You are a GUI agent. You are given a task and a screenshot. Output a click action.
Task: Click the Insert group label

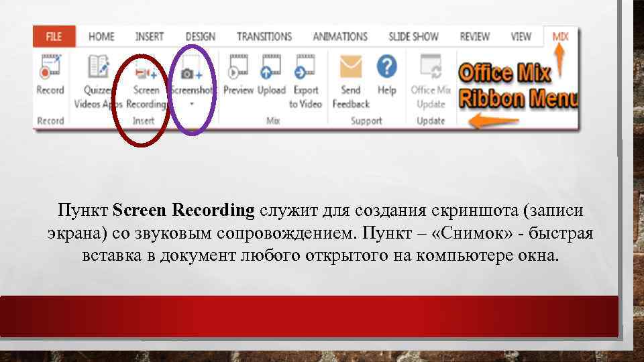click(x=144, y=121)
